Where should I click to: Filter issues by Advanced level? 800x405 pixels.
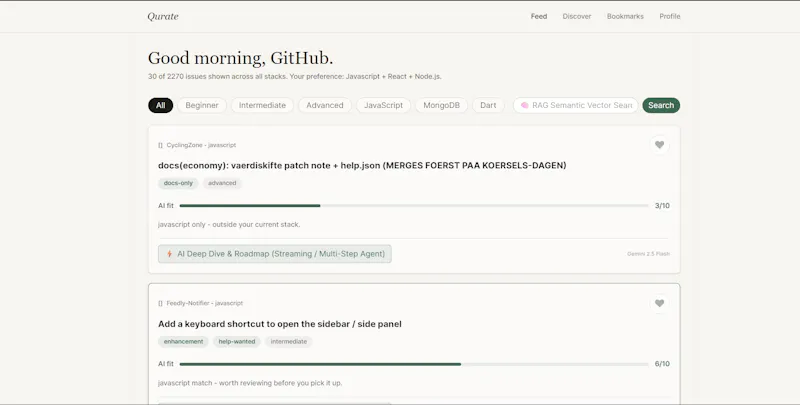[324, 105]
